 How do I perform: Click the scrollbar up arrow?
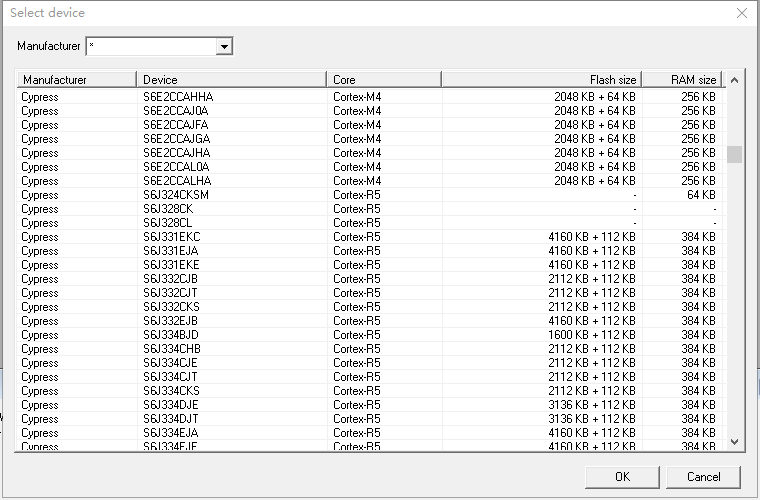coord(734,80)
